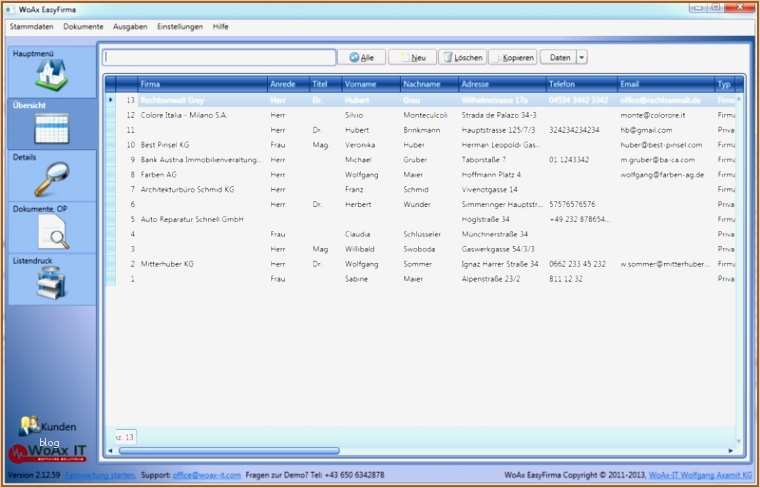Sort by the Vorname column header

(371, 84)
